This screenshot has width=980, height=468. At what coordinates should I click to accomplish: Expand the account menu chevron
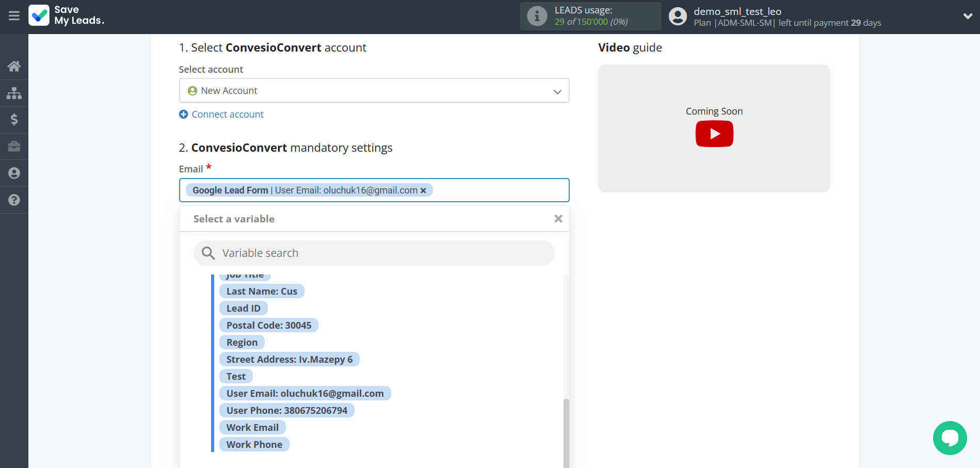point(968,16)
